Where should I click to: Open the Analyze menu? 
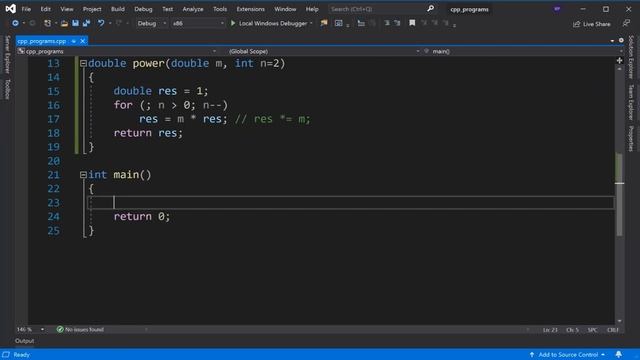pos(193,9)
